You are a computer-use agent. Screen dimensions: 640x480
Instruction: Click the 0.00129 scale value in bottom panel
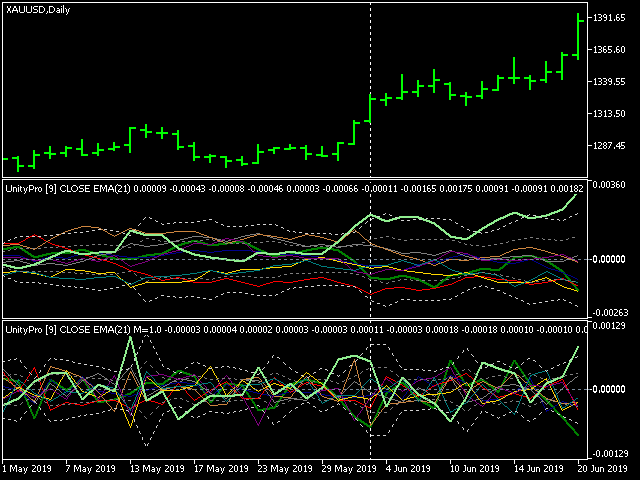[x=608, y=328]
